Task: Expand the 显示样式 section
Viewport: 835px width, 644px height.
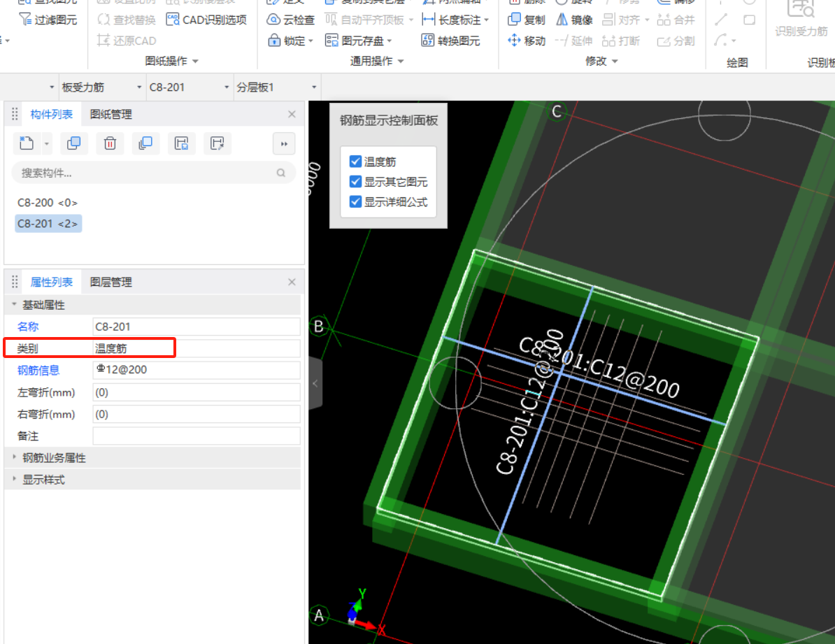Action: 15,480
